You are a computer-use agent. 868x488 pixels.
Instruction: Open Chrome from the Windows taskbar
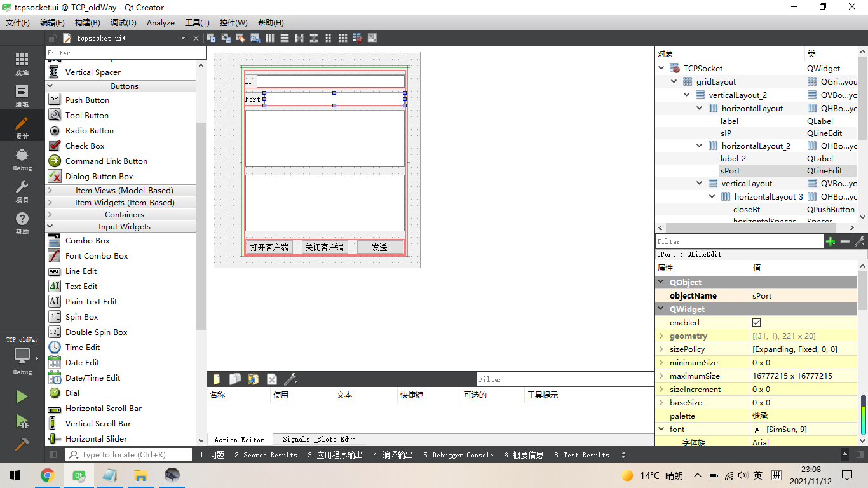(47, 475)
